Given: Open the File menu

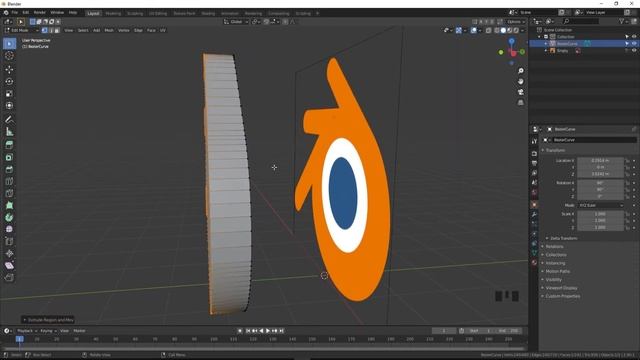Looking at the screenshot, I should [x=15, y=13].
